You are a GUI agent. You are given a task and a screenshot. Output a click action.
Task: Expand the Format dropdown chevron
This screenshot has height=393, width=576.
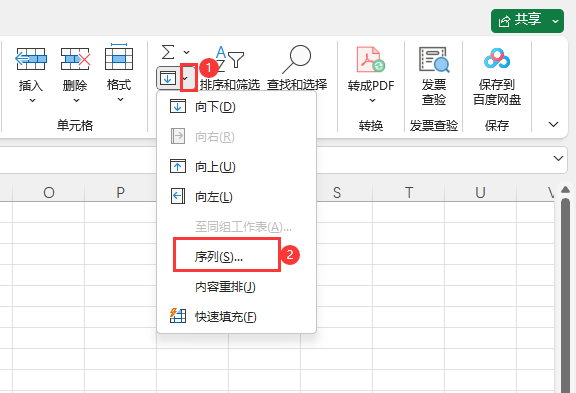click(x=120, y=100)
